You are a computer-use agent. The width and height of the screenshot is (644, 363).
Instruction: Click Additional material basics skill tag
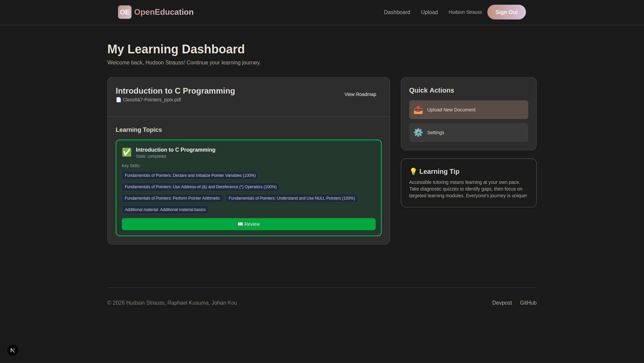(165, 210)
